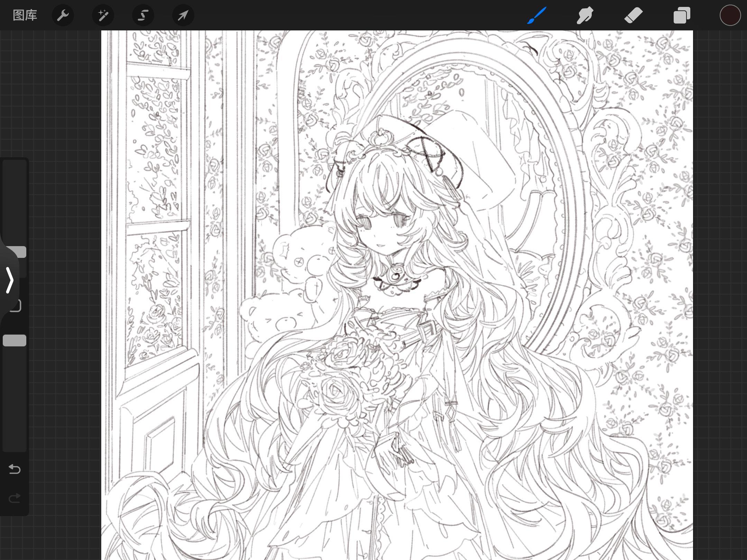Select the Eraser tool
This screenshot has height=560, width=747.
pyautogui.click(x=633, y=15)
